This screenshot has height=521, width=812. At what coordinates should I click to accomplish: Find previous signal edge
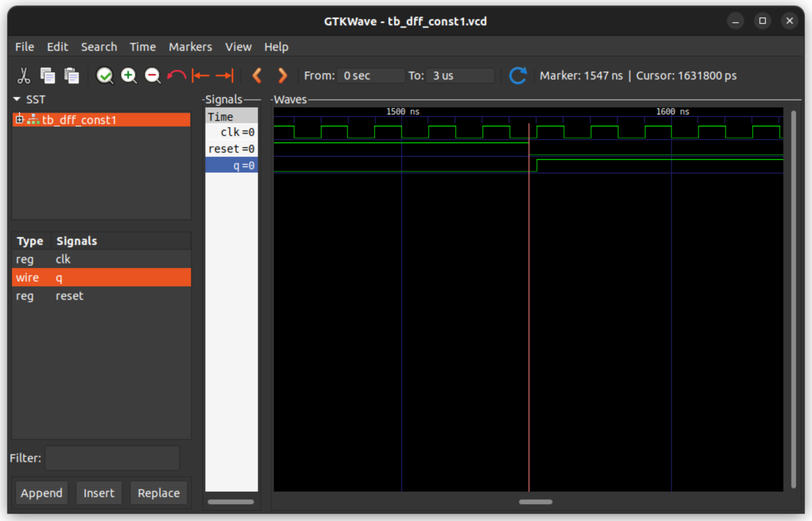pos(257,76)
